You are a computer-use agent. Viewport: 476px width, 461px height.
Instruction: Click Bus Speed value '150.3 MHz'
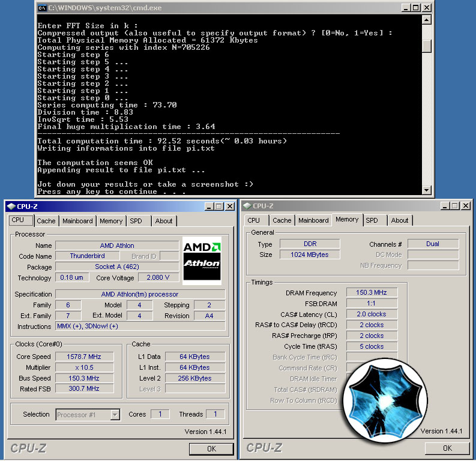84,378
